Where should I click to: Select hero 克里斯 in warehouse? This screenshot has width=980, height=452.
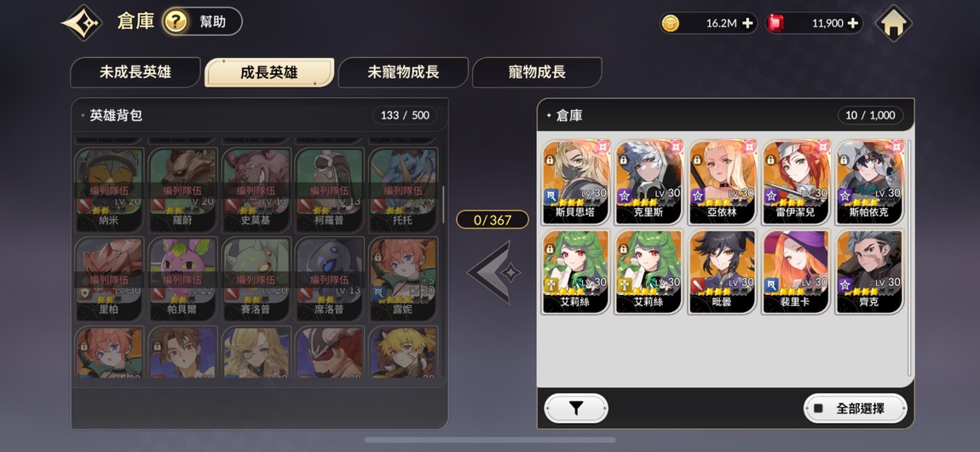(x=649, y=182)
